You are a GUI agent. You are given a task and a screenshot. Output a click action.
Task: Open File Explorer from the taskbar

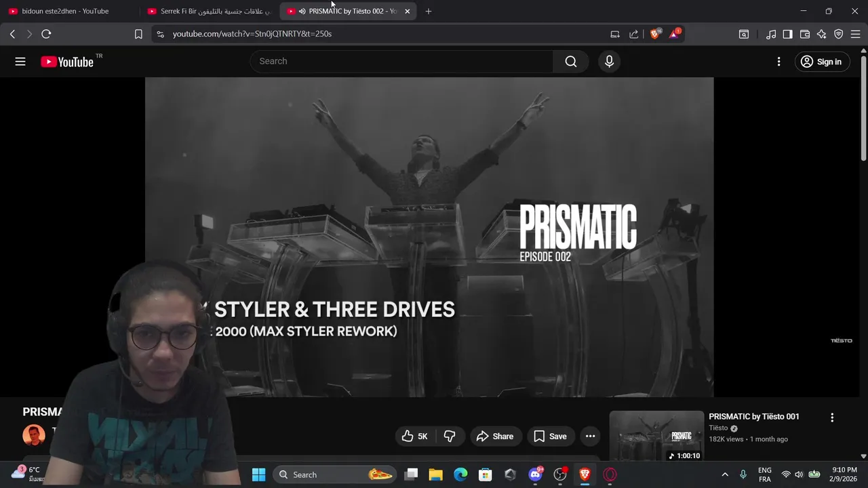tap(435, 474)
